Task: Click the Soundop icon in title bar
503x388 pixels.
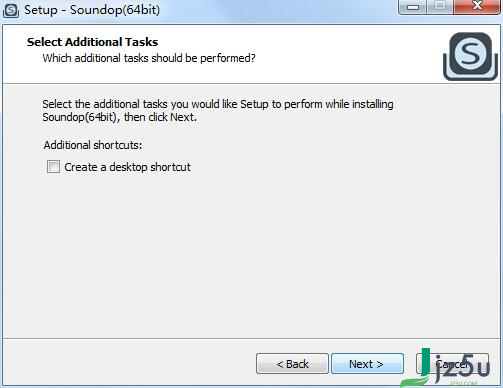Action: (11, 10)
